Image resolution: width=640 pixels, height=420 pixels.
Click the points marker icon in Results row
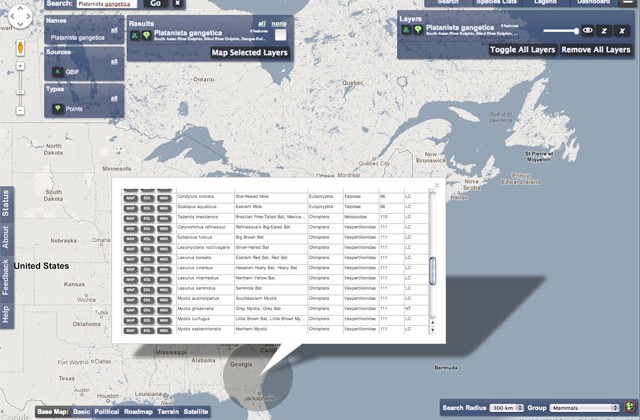click(x=147, y=36)
